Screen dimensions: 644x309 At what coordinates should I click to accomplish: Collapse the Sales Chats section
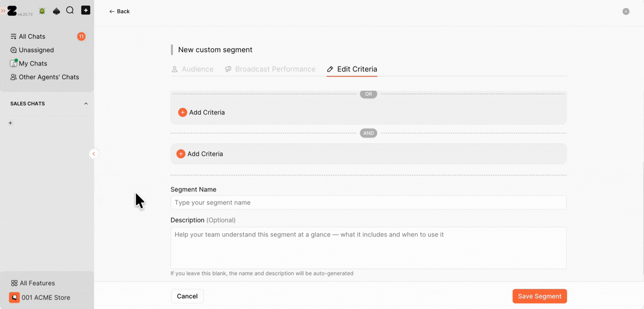86,104
